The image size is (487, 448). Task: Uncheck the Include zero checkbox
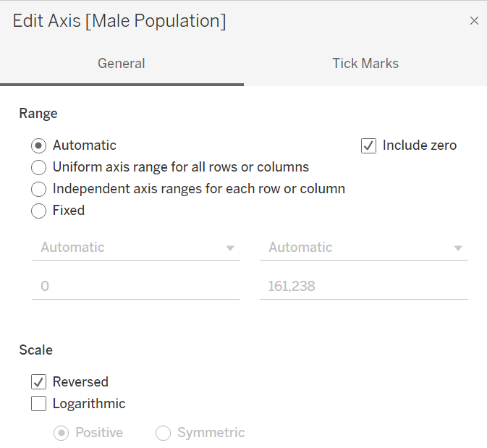369,145
